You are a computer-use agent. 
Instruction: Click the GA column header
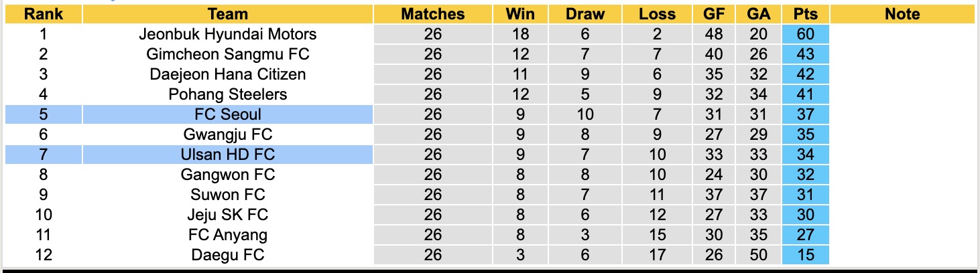(x=758, y=14)
